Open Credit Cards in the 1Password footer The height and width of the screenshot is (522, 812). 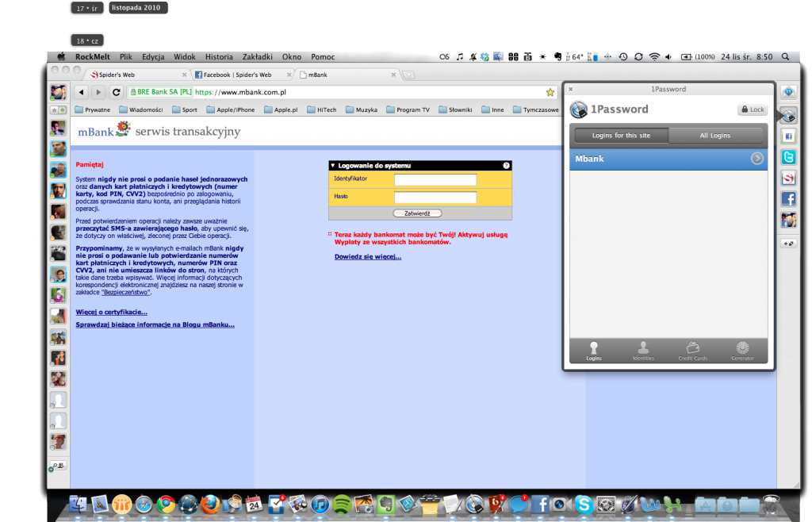(693, 351)
